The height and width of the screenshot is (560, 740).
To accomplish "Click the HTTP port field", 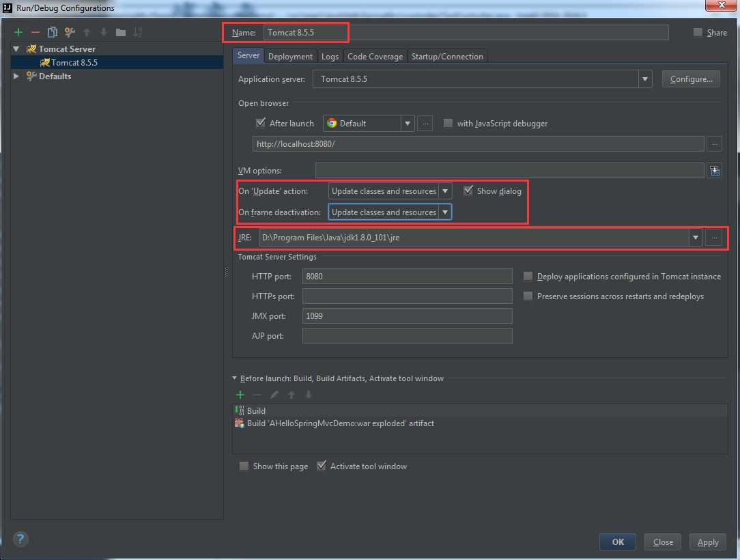I will [408, 276].
